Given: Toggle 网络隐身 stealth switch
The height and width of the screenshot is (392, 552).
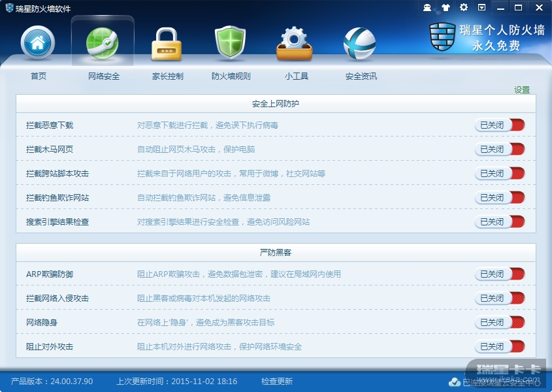Looking at the screenshot, I should (500, 322).
